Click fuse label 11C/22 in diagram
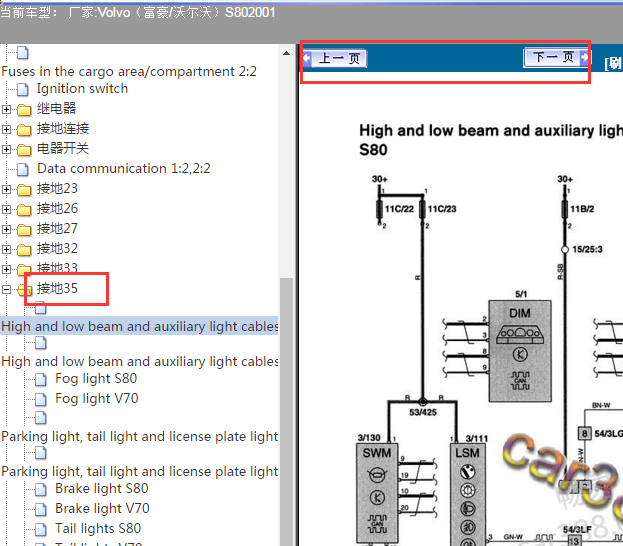The width and height of the screenshot is (623, 546). pyautogui.click(x=399, y=209)
